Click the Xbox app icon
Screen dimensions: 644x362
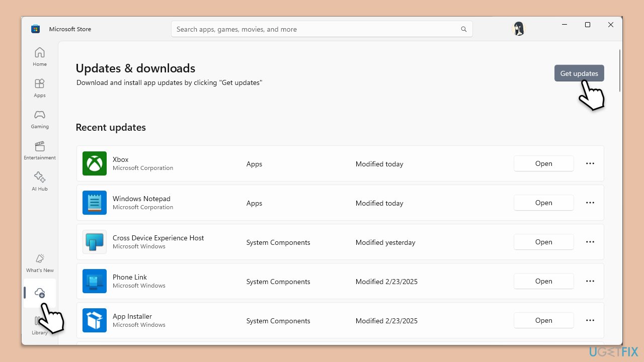95,163
